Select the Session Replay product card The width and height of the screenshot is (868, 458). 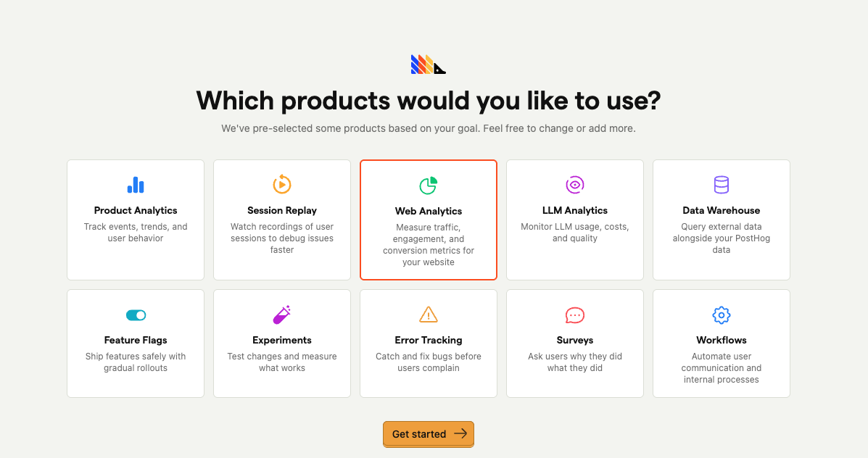pyautogui.click(x=282, y=220)
